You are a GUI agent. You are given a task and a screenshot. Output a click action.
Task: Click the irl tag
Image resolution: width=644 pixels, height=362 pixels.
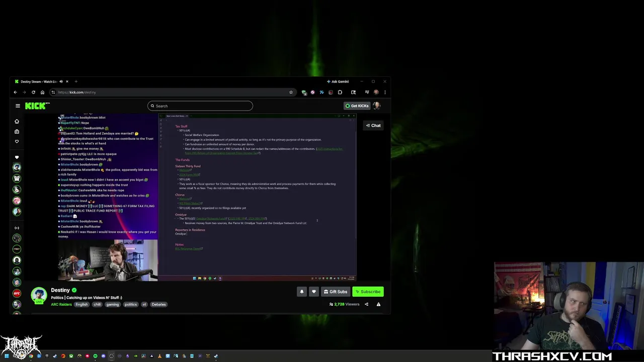pos(144,304)
